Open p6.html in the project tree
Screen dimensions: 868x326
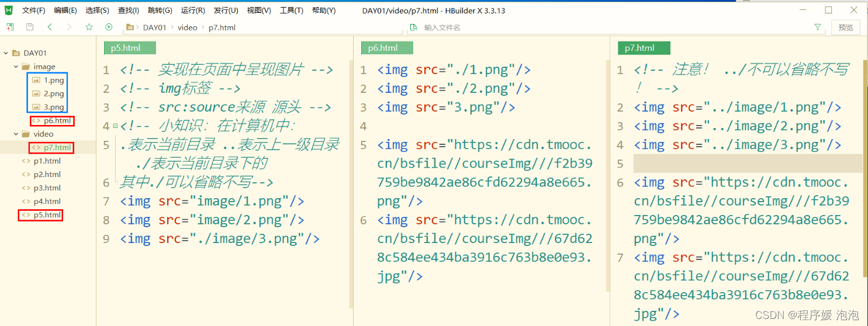tap(57, 121)
